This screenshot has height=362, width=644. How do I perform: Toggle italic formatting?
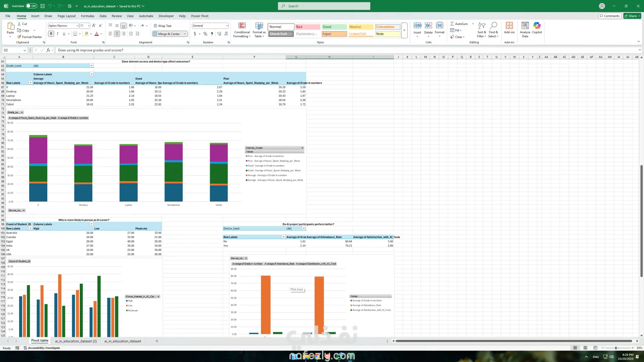pos(57,34)
